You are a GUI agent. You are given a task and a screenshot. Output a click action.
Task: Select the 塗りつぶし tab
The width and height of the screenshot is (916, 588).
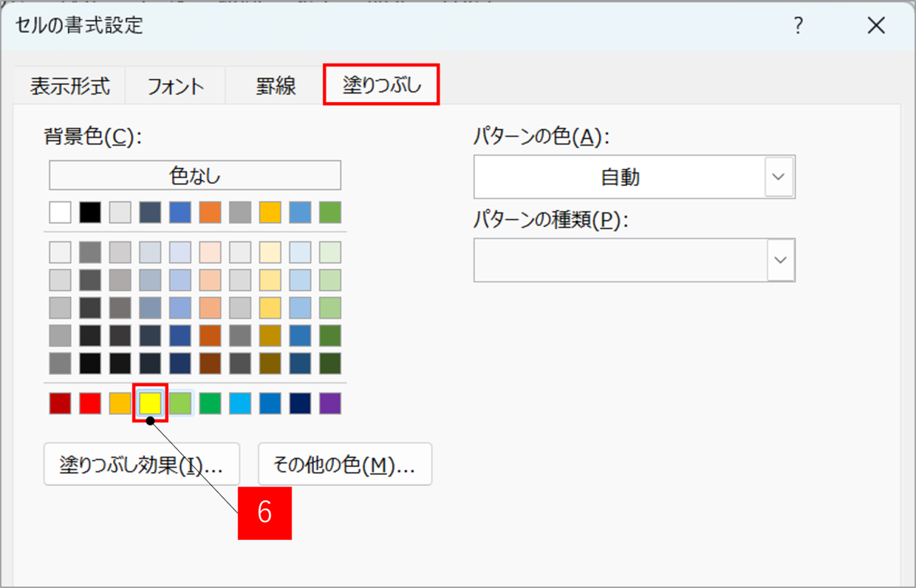coord(382,84)
